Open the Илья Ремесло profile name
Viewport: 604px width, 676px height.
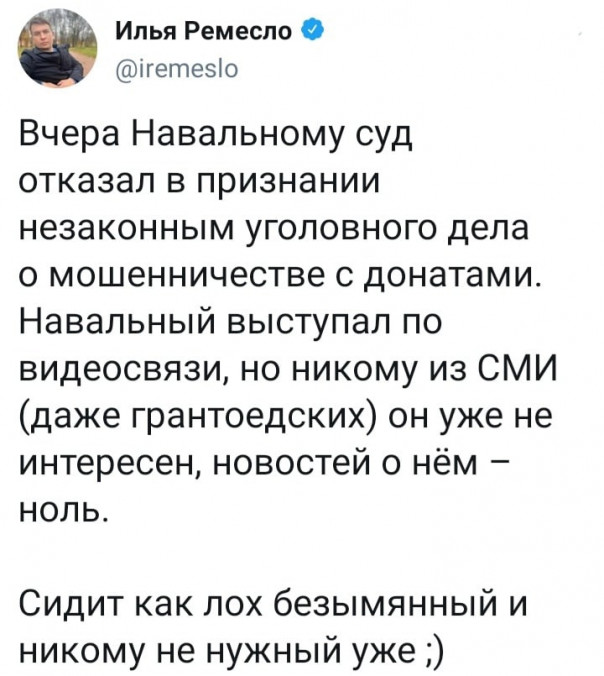click(206, 32)
